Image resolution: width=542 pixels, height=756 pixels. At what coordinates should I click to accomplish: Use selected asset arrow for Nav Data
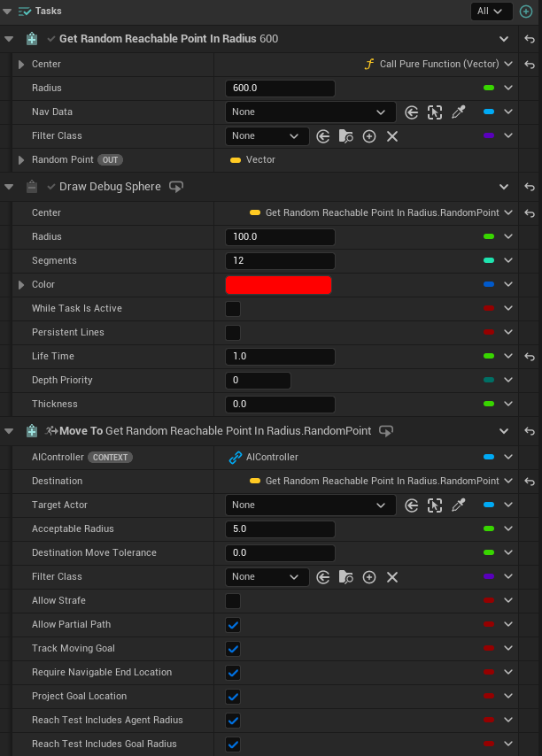[411, 112]
